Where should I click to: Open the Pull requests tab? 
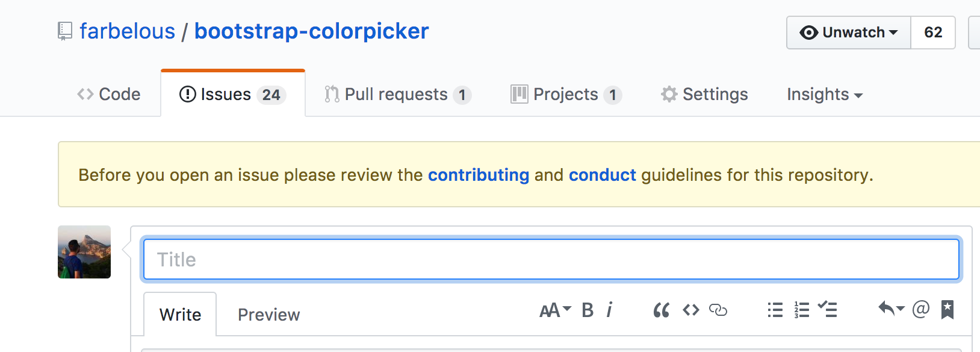397,94
